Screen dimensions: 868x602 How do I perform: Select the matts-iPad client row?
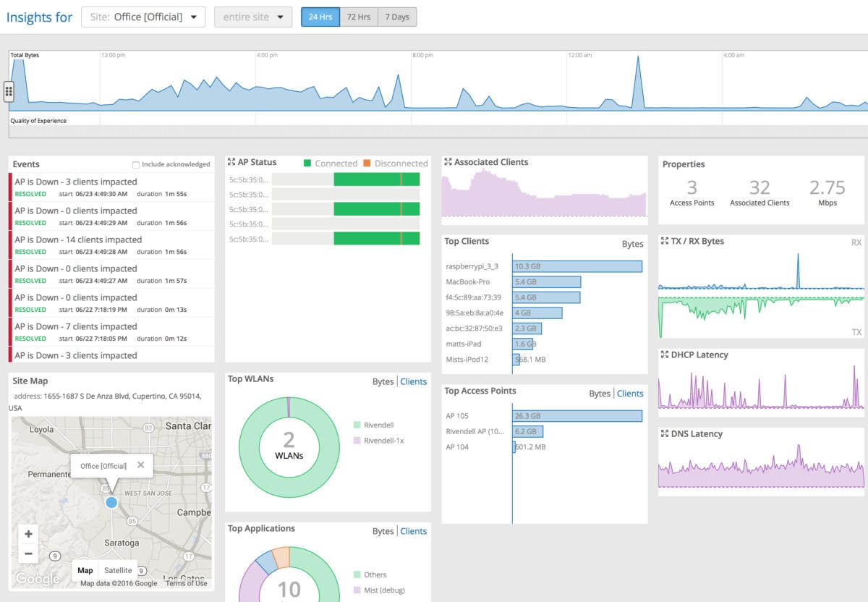(x=544, y=344)
